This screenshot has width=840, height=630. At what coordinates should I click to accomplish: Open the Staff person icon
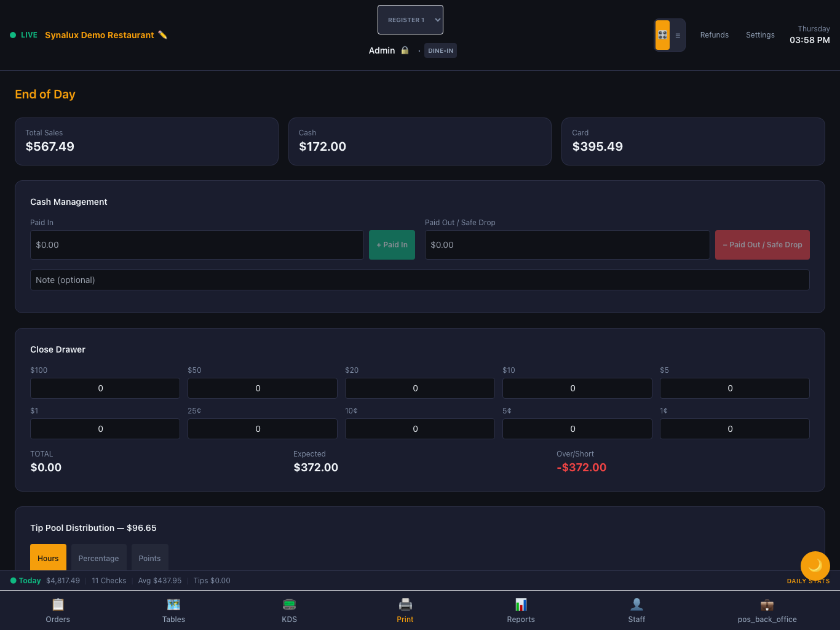636,604
